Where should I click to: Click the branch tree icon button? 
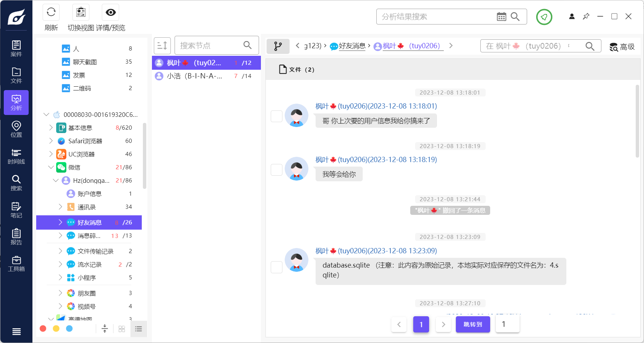point(278,46)
